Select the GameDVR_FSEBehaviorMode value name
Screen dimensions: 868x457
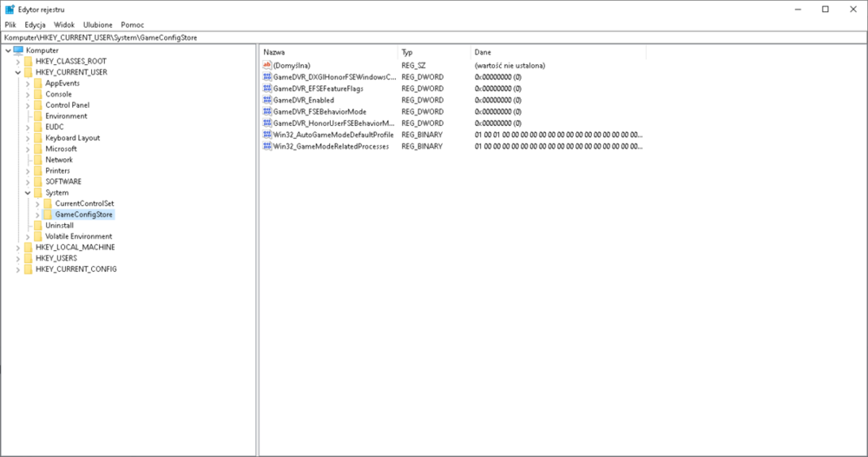point(319,112)
